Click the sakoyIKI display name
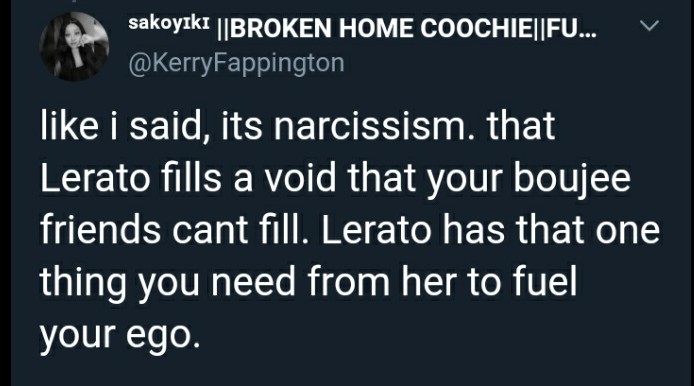 [x=169, y=23]
